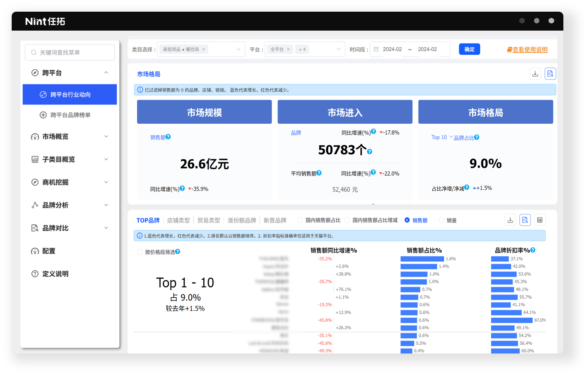Screen dimensions: 588x374
Task: Click the +4 platform count tag
Action: coord(302,49)
